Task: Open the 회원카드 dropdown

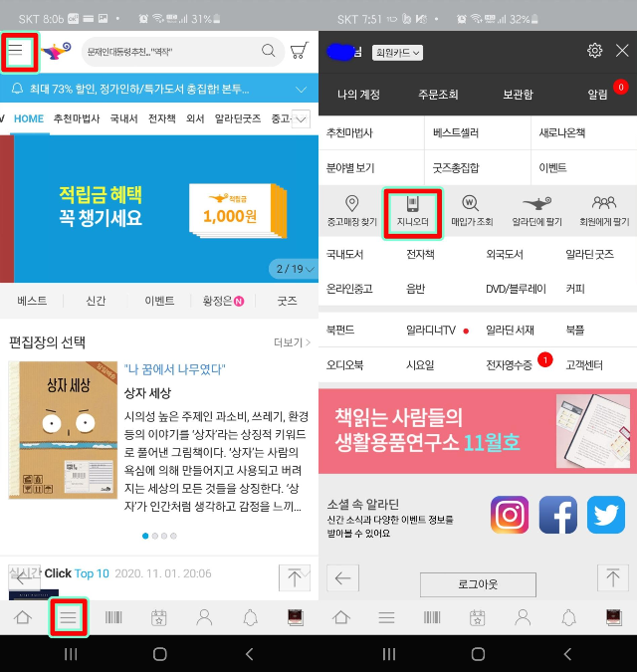Action: coord(397,53)
